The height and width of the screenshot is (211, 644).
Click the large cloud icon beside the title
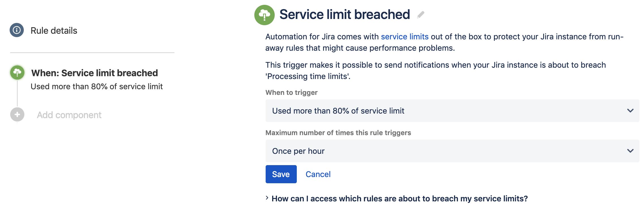point(264,15)
